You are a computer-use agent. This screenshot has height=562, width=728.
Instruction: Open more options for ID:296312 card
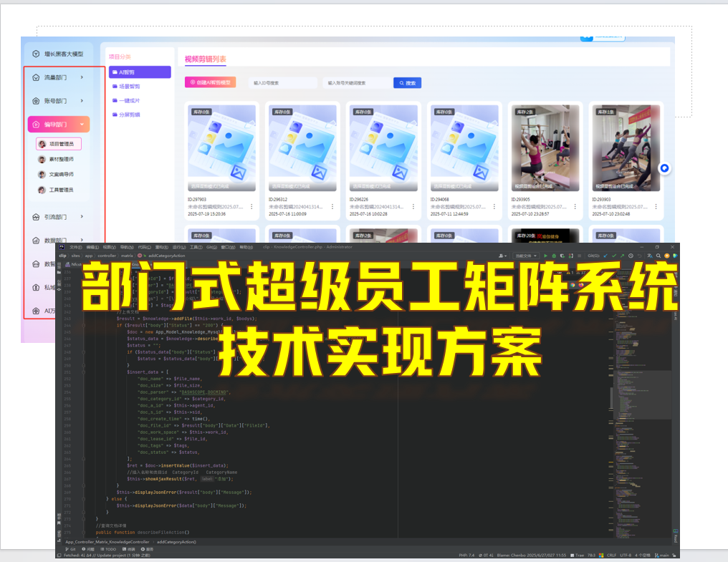coord(332,206)
